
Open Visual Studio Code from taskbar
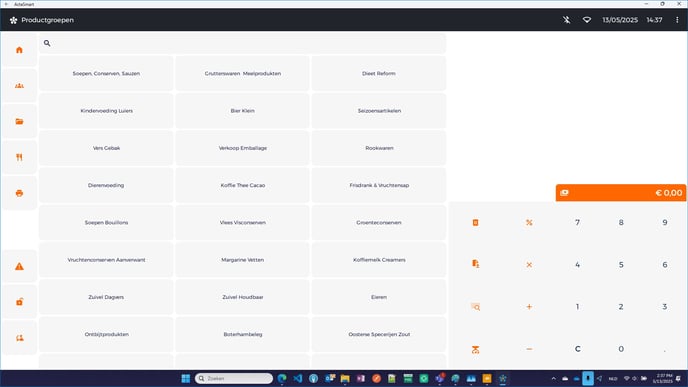tap(298, 378)
